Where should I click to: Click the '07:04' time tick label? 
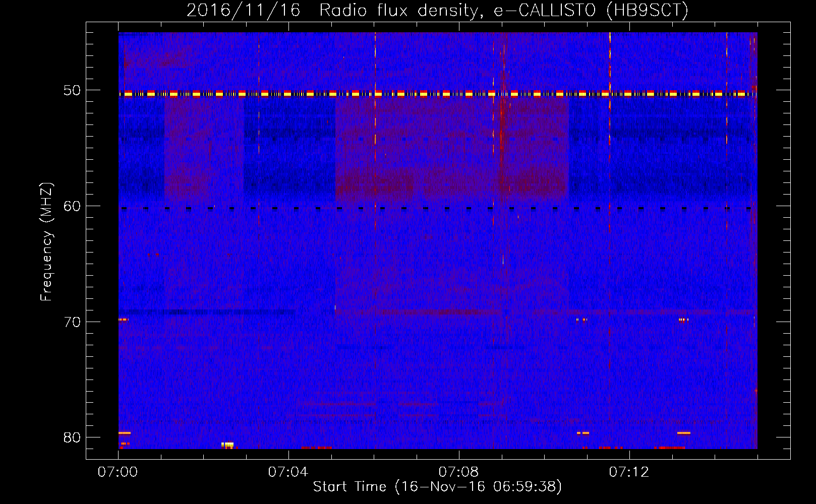click(288, 472)
